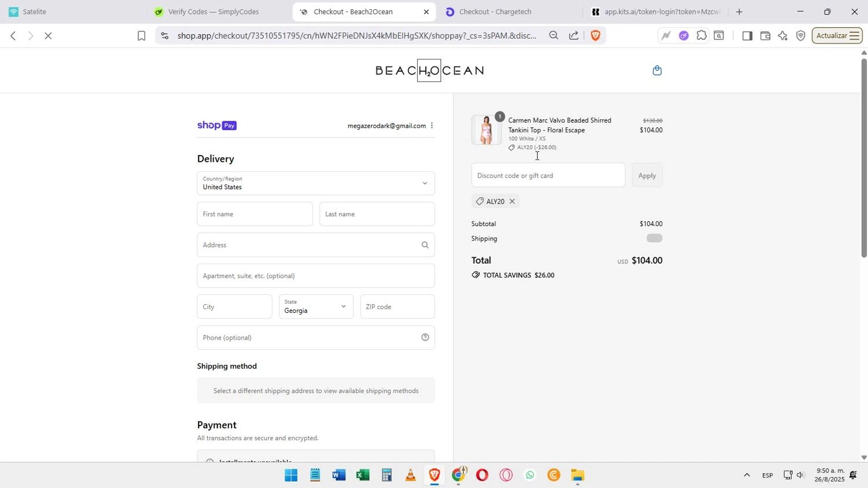The image size is (868, 488).
Task: Open a new browser tab
Action: click(x=739, y=12)
